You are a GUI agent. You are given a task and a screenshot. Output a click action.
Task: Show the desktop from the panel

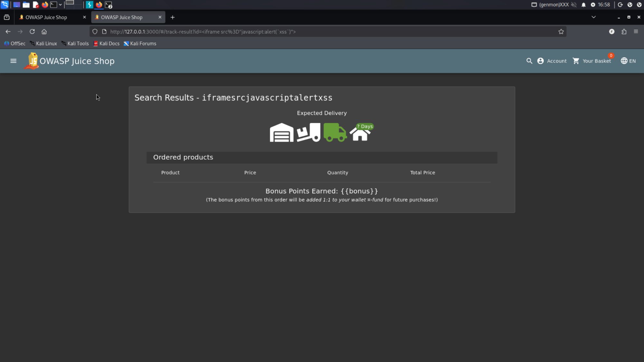coord(16,5)
